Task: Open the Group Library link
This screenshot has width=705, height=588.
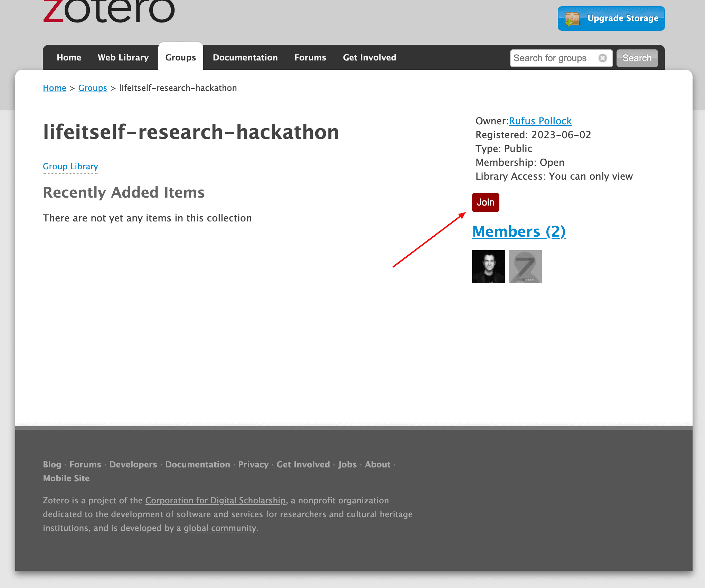Action: coord(70,166)
